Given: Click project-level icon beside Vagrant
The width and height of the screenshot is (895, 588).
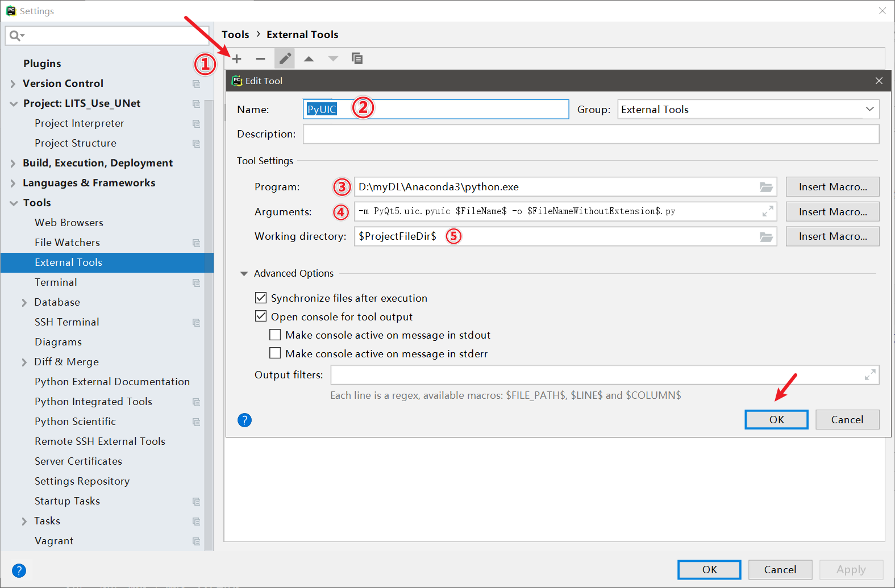Looking at the screenshot, I should point(196,541).
